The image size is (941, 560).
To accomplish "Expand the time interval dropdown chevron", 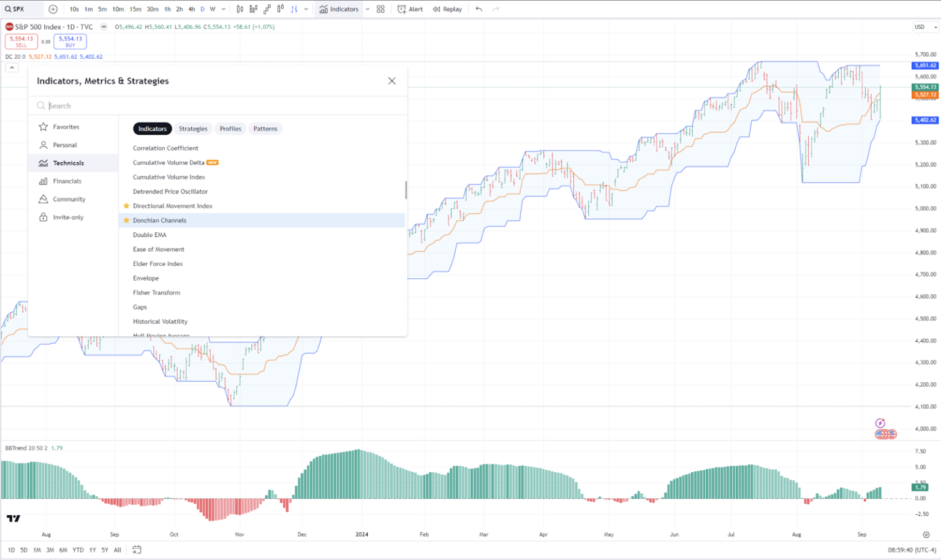I will click(x=224, y=9).
